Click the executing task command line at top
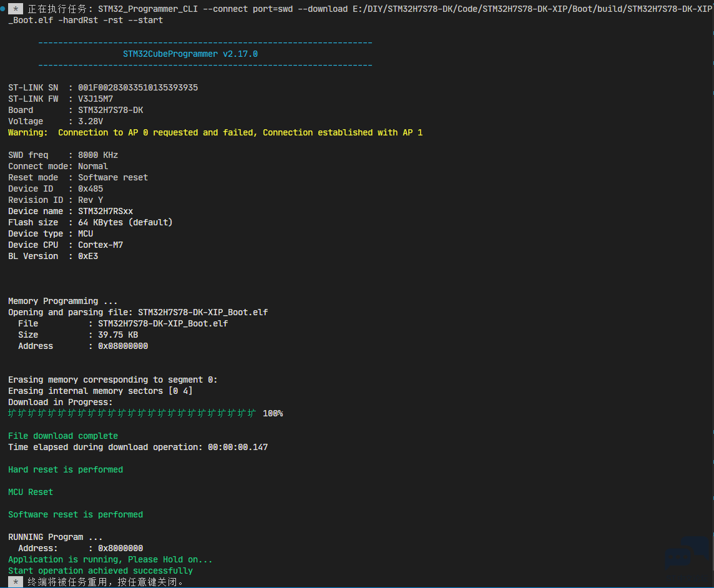 coord(369,9)
